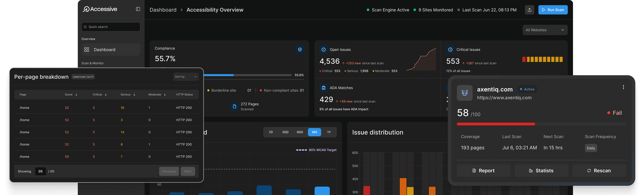This screenshot has height=195, width=644.
Task: Open the All Websites dropdown
Action: (545, 30)
